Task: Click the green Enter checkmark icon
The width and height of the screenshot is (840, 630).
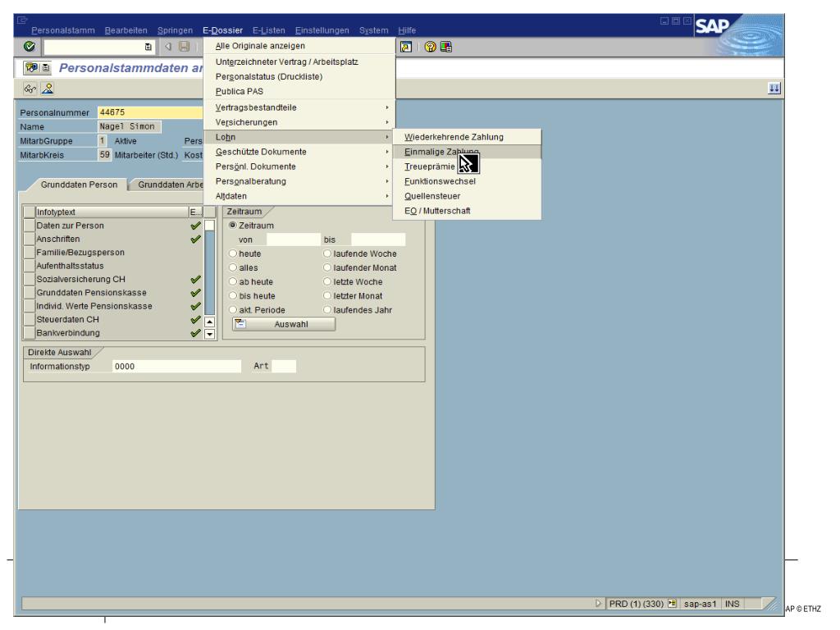Action: [x=30, y=47]
